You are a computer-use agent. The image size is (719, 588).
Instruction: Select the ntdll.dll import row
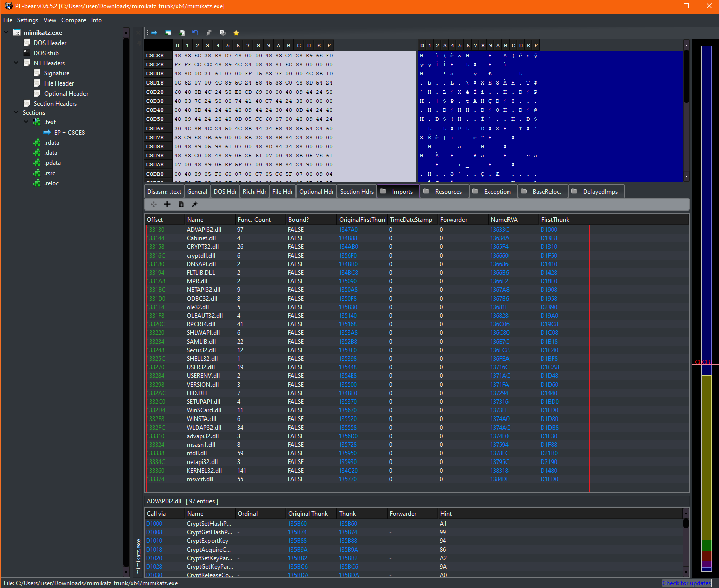(x=367, y=453)
